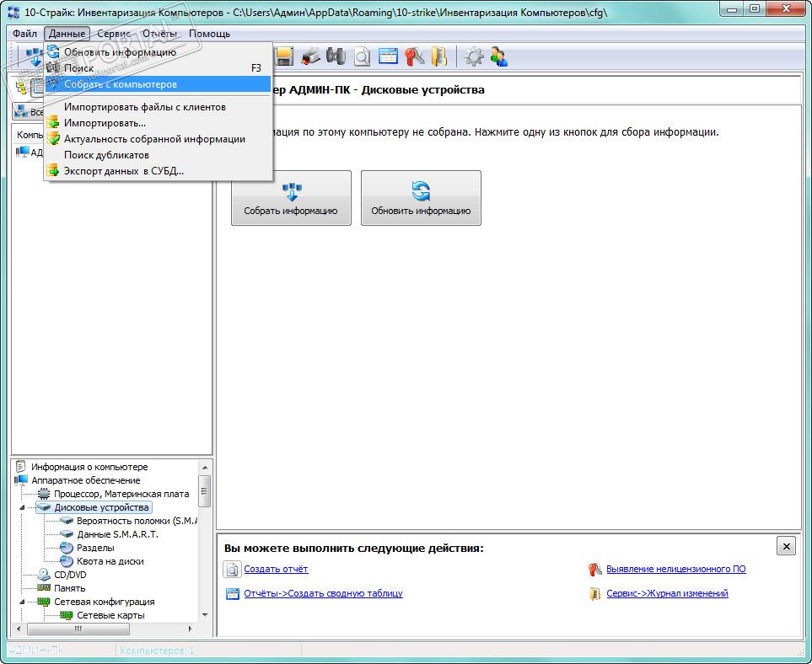Select Информация о компьютере tree item

tap(89, 467)
